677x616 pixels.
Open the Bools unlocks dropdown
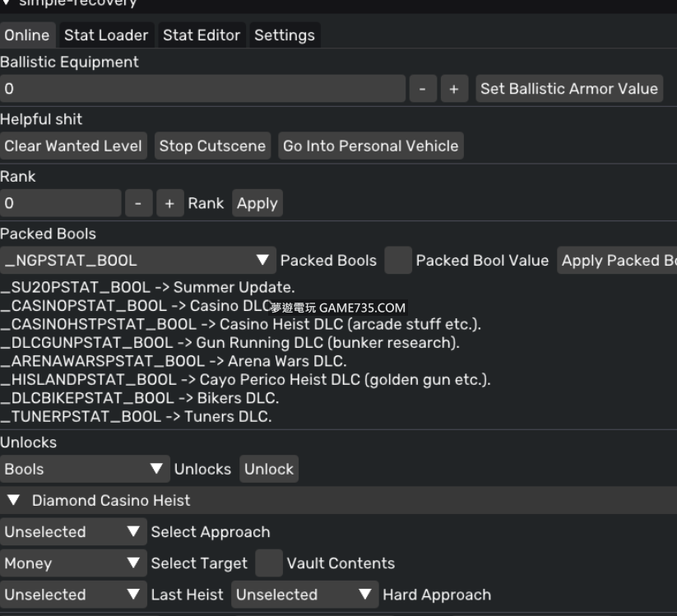(x=84, y=470)
